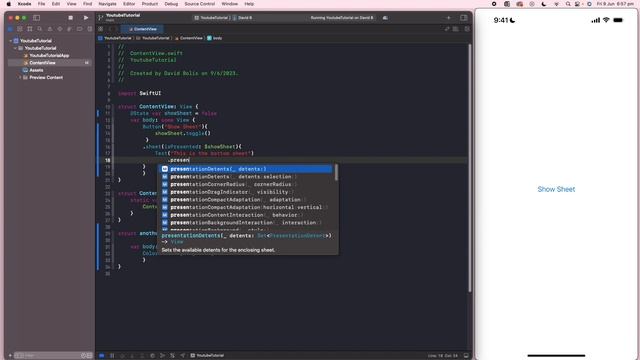640x360 pixels.
Task: Collapse the YoutubeTutorial project root
Action: 11,41
